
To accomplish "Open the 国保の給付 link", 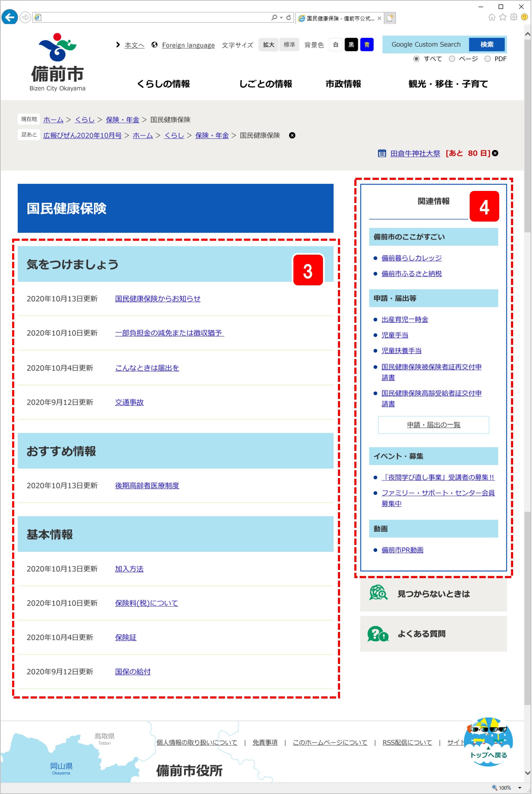I will (x=133, y=671).
